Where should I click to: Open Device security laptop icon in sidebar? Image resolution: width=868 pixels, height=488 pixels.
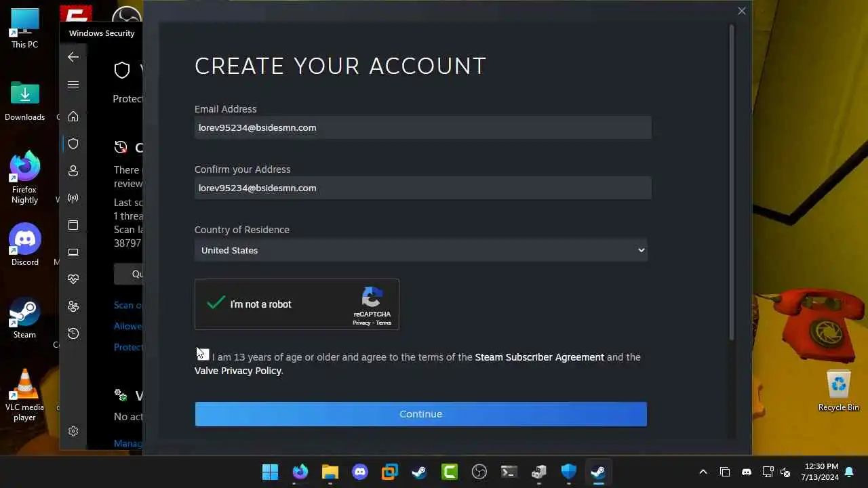click(x=73, y=252)
